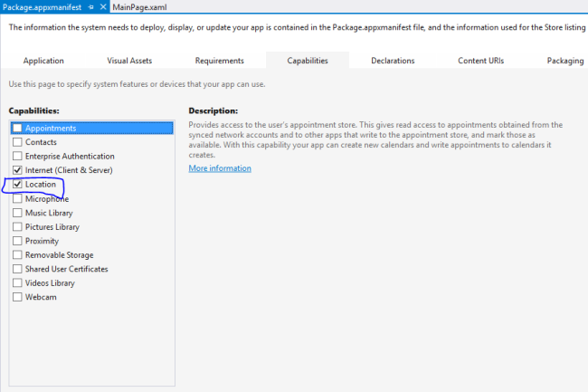Select the Microphone label in list
The image size is (588, 392).
pyautogui.click(x=47, y=199)
